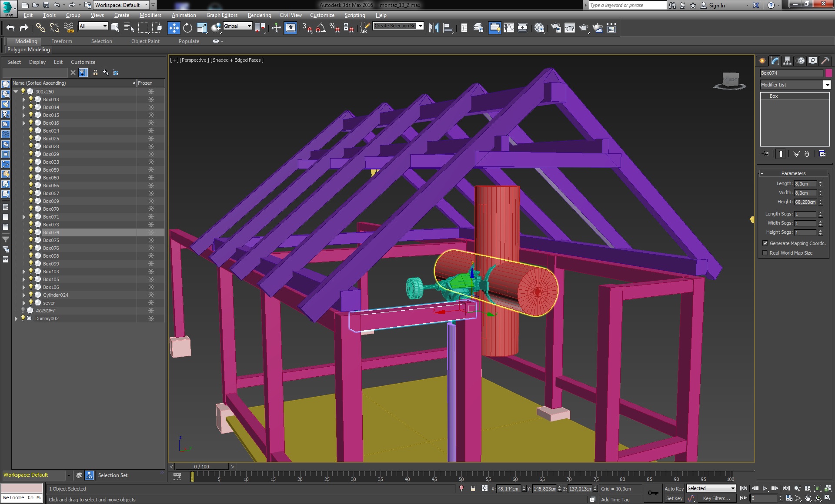The height and width of the screenshot is (504, 835).
Task: Open the Utilities command panel tab
Action: point(825,61)
